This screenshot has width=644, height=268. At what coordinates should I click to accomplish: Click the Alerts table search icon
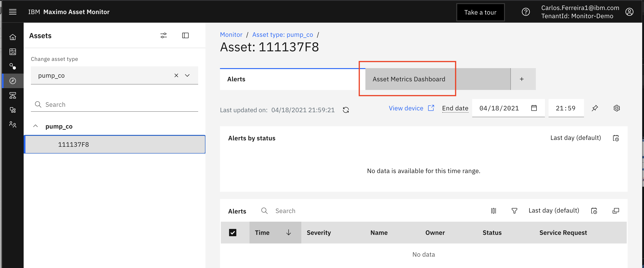click(264, 211)
